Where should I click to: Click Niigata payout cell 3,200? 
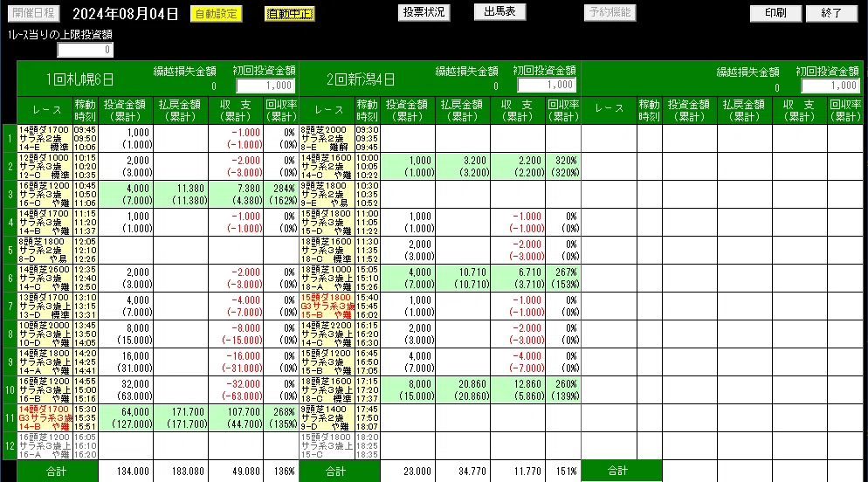point(463,167)
